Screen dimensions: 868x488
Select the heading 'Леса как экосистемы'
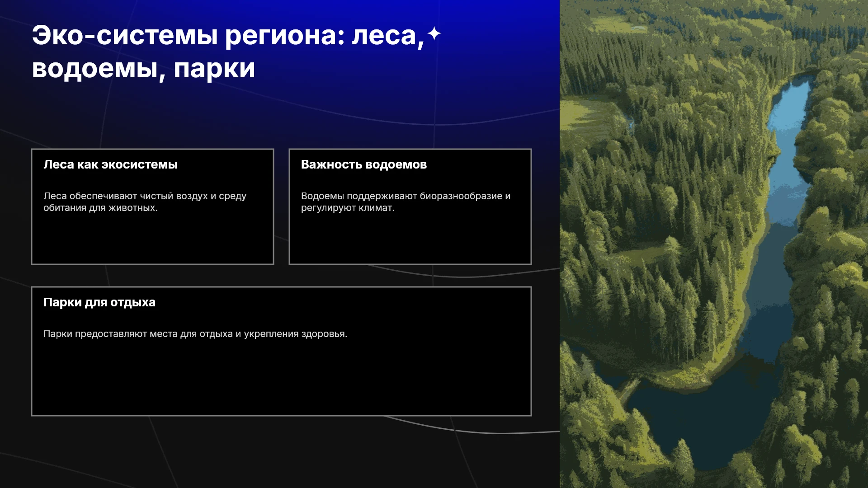pyautogui.click(x=110, y=164)
